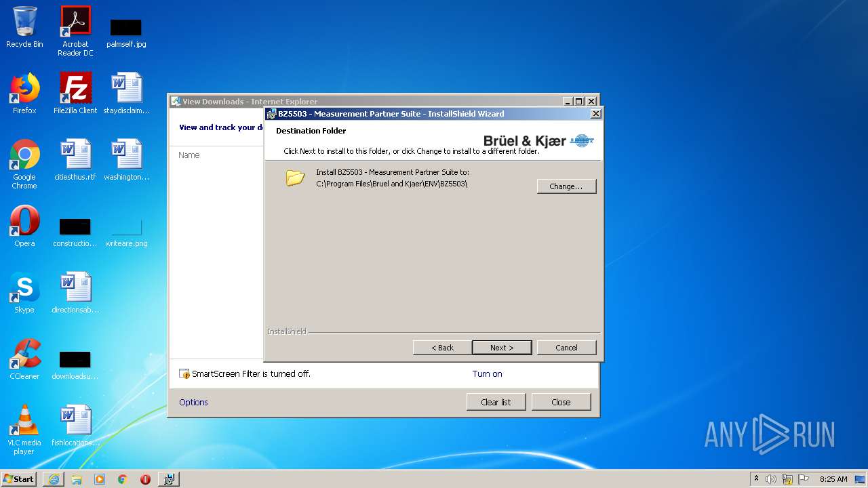Open the Start menu
Viewport: 868px width, 488px height.
(x=19, y=479)
